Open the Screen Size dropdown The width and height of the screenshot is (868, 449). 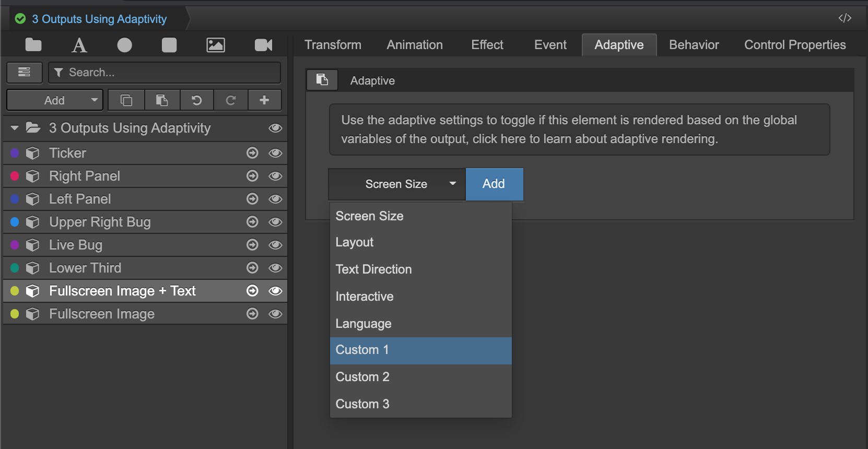pos(397,184)
